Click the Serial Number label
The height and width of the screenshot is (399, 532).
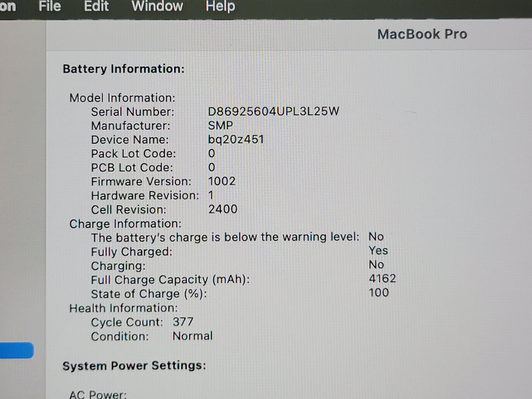[133, 112]
